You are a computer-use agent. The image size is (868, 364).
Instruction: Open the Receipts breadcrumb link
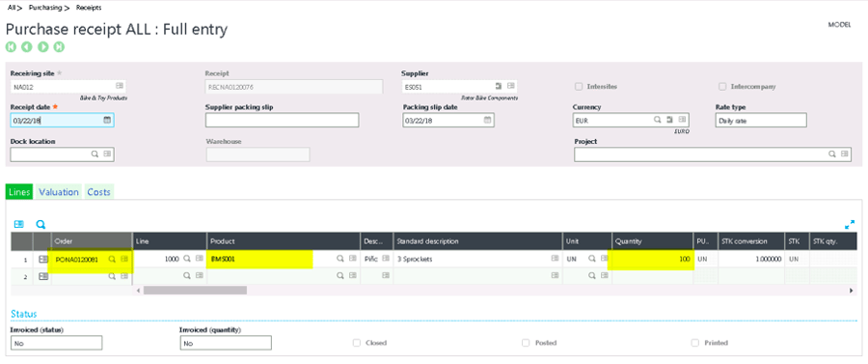pos(89,8)
